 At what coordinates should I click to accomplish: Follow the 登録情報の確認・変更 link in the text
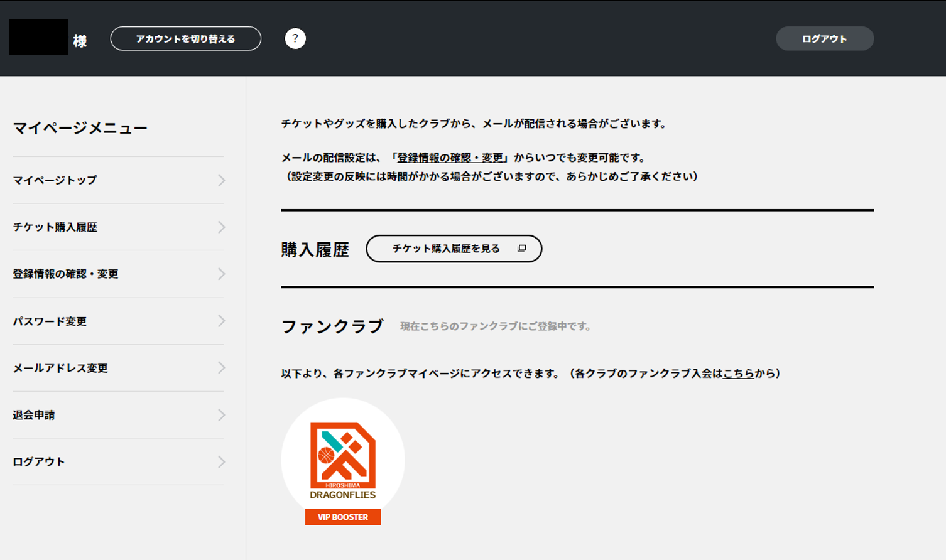(450, 158)
